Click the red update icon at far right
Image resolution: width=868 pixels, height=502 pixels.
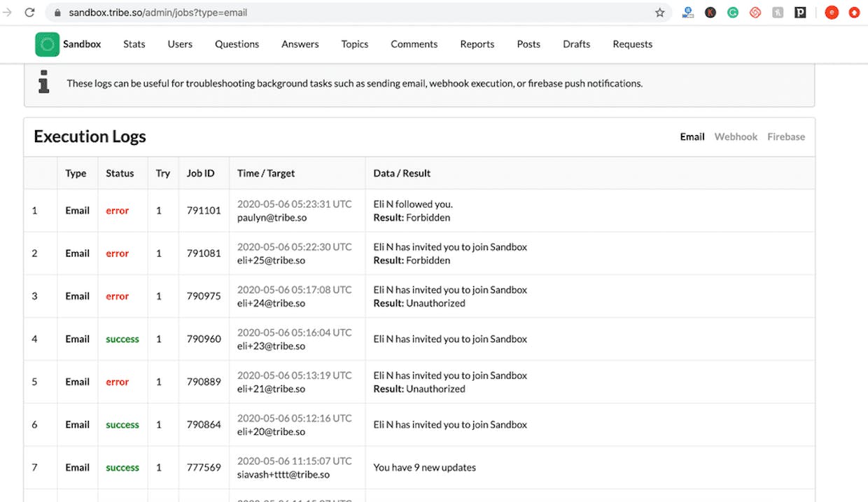coord(854,13)
